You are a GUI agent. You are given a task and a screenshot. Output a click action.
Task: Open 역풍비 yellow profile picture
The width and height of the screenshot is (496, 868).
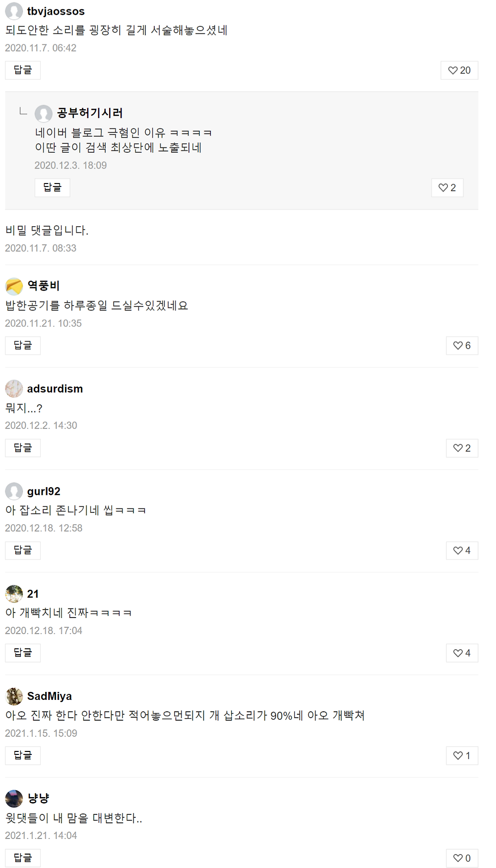click(x=14, y=286)
